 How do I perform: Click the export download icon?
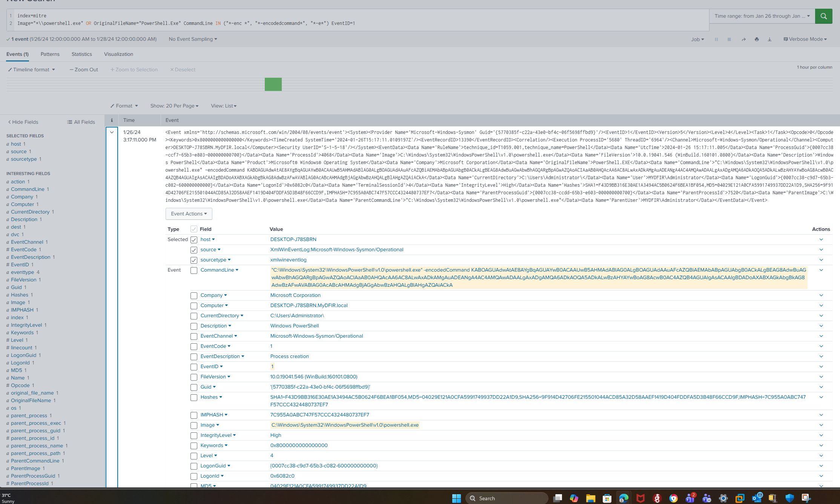(769, 39)
